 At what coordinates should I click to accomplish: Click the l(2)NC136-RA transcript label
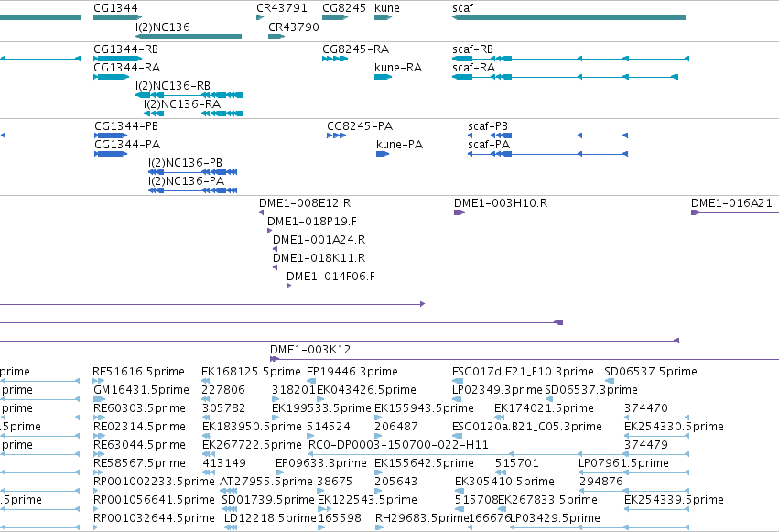pyautogui.click(x=182, y=104)
